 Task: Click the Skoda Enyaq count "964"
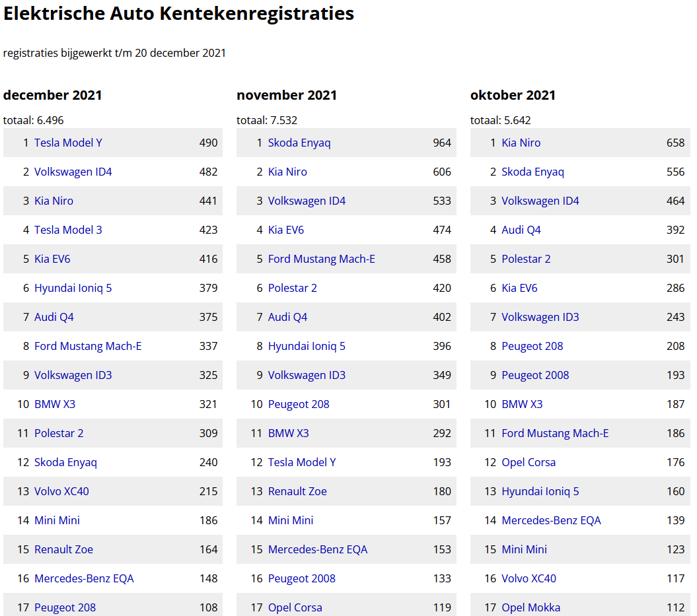(442, 143)
